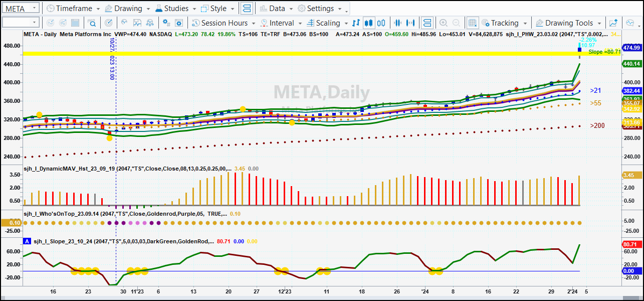The image size is (644, 301).
Task: Click the sjh_I_Slope study title
Action: click(124, 241)
